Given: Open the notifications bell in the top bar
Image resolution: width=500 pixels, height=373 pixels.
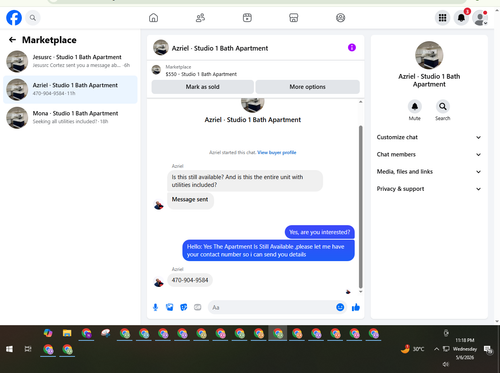Looking at the screenshot, I should click(x=461, y=18).
